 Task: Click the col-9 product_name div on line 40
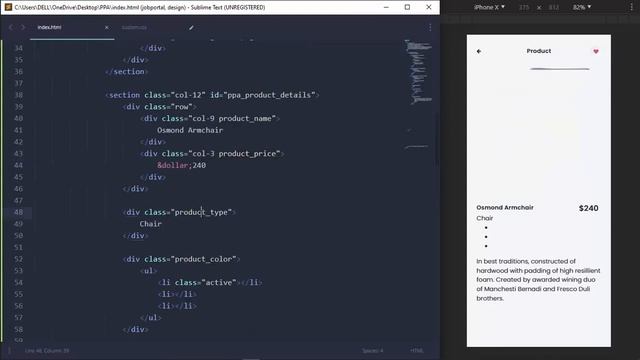(210, 118)
